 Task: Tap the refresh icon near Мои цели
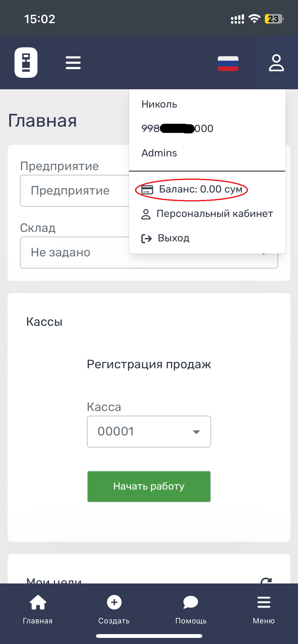point(266,580)
